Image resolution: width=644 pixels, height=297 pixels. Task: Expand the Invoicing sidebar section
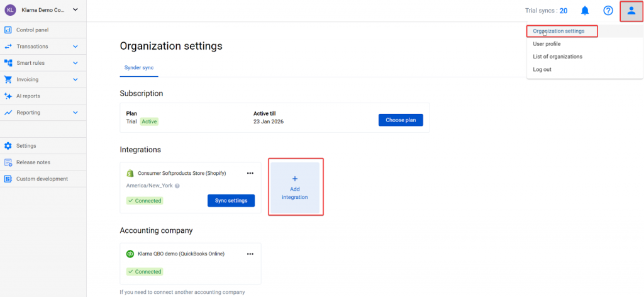pos(75,80)
